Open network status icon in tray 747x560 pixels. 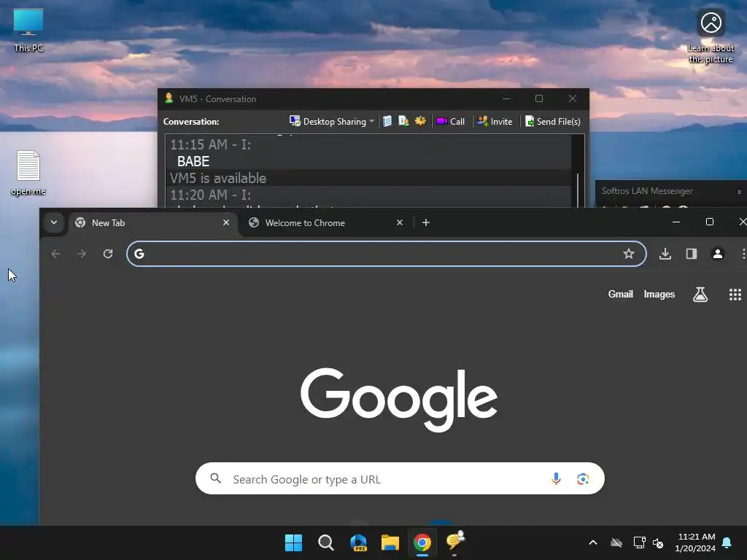click(x=639, y=542)
